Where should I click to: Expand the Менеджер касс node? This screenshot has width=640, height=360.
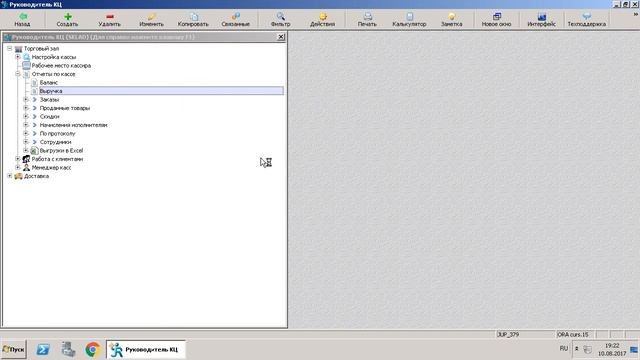18,167
